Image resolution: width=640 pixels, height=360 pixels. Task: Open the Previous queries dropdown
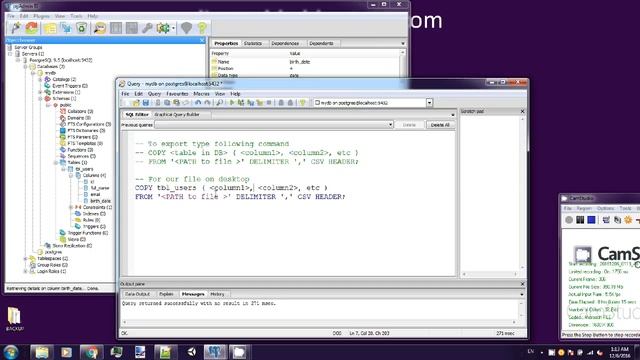coord(390,125)
